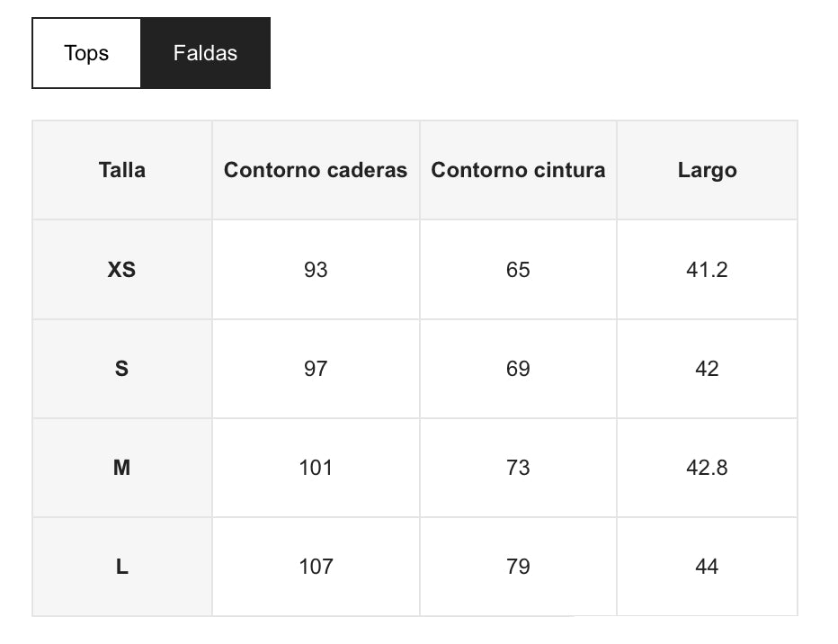Viewport: 838px width, 644px height.
Task: Click length value 42.8 for size M
Action: (707, 468)
